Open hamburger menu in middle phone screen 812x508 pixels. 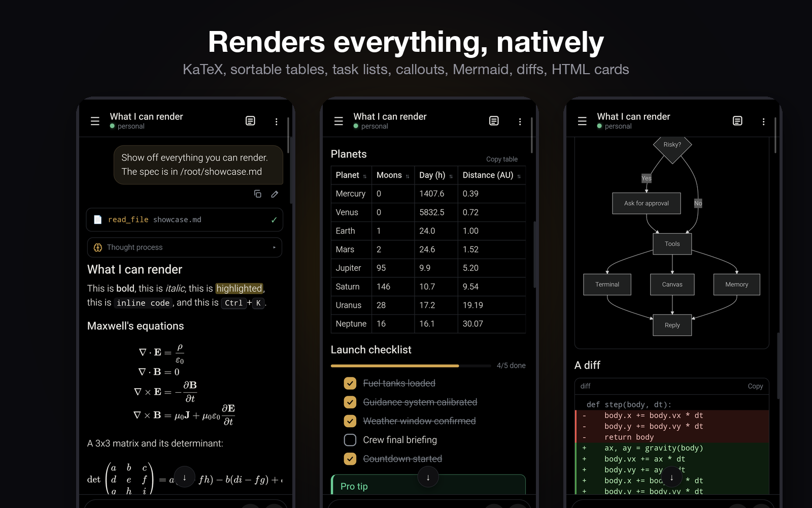click(339, 121)
